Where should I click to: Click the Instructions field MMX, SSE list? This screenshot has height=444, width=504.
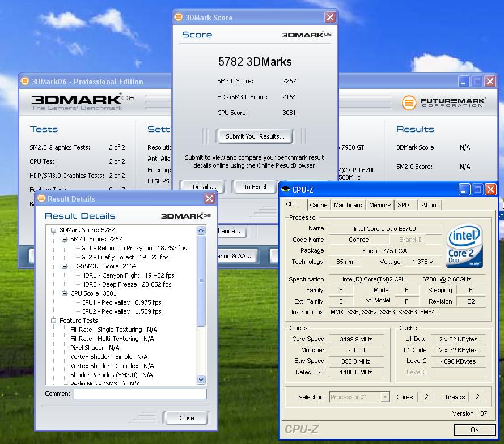(407, 312)
